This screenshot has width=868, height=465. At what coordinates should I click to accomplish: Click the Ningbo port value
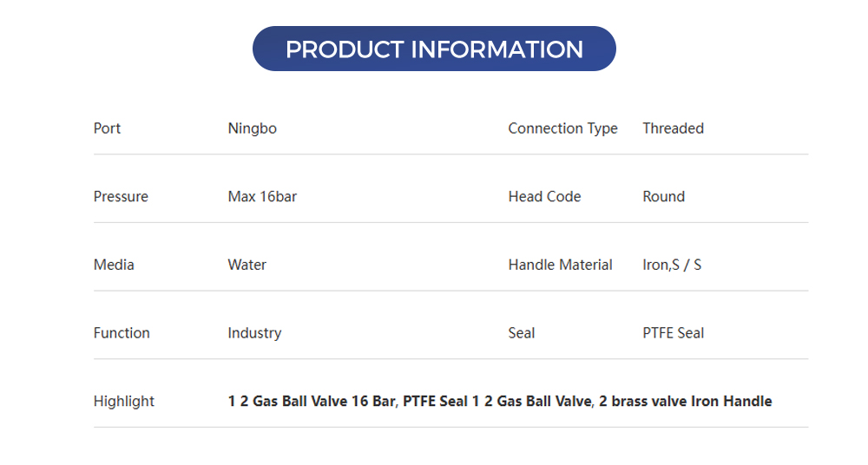(x=252, y=128)
